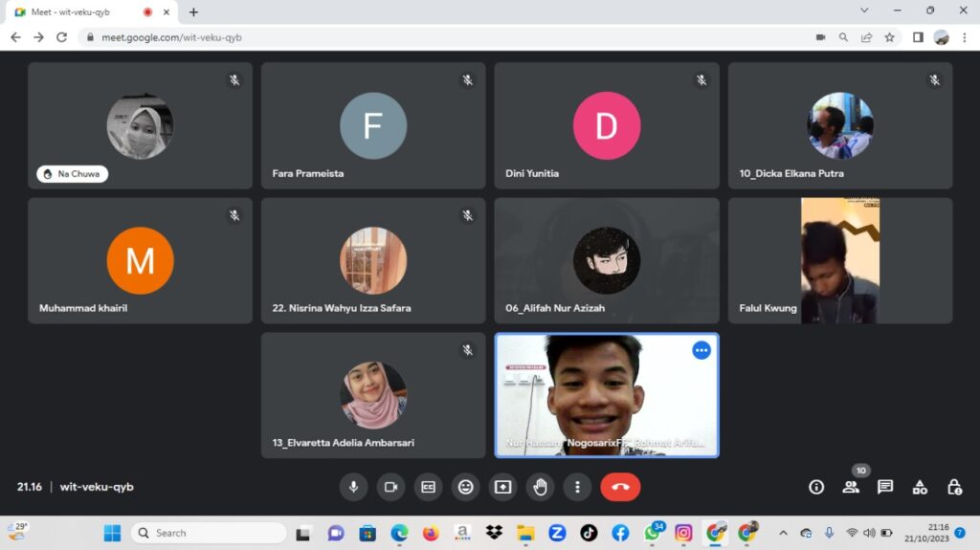Viewport: 980px width, 550px height.
Task: Toggle the camera on or off
Action: 390,487
